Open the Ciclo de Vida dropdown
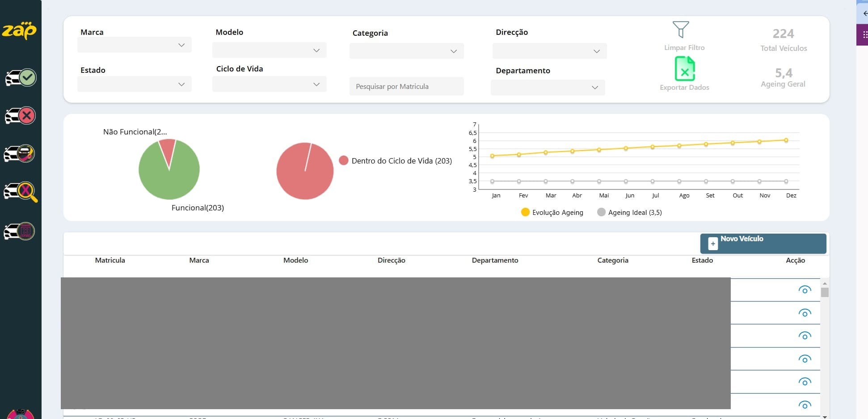 coord(270,84)
